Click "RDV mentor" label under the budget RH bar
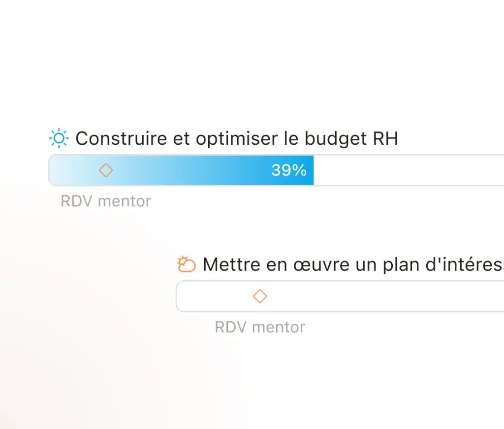The image size is (504, 429). tap(106, 201)
